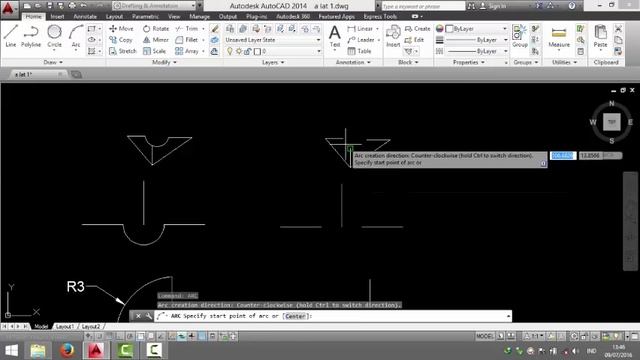Switch to the Home ribbon tab

[x=33, y=17]
